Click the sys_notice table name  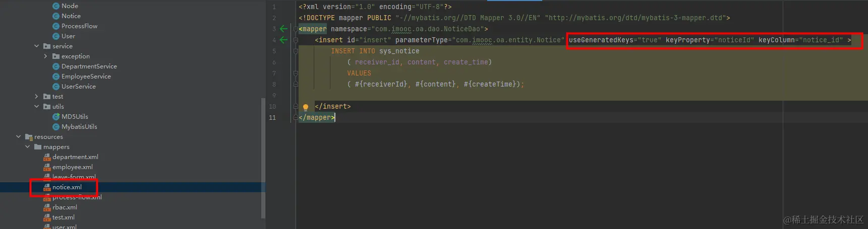pos(399,51)
